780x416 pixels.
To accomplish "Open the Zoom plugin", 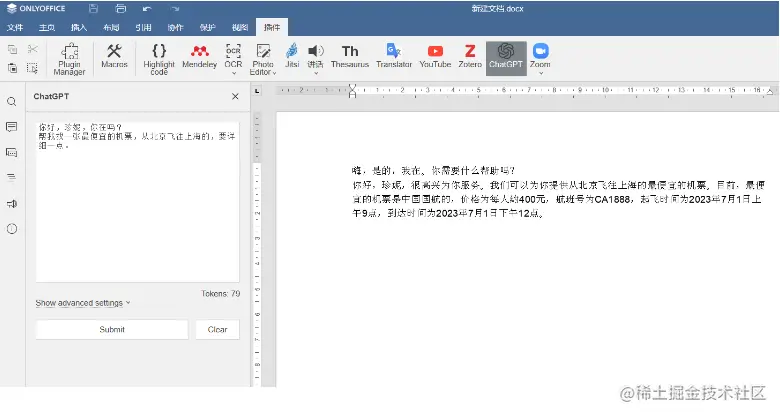I will click(540, 55).
